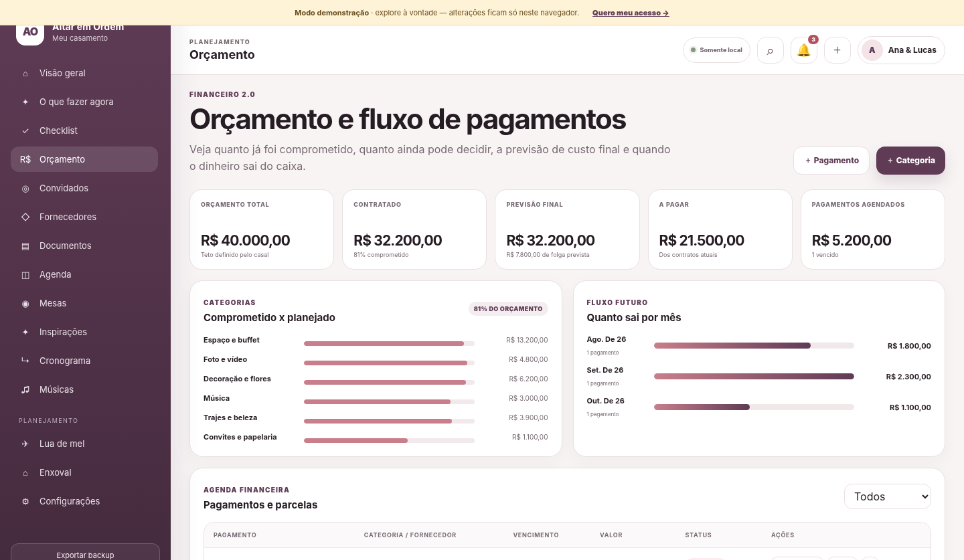Click the Espaço e buffet progress bar

pyautogui.click(x=389, y=343)
